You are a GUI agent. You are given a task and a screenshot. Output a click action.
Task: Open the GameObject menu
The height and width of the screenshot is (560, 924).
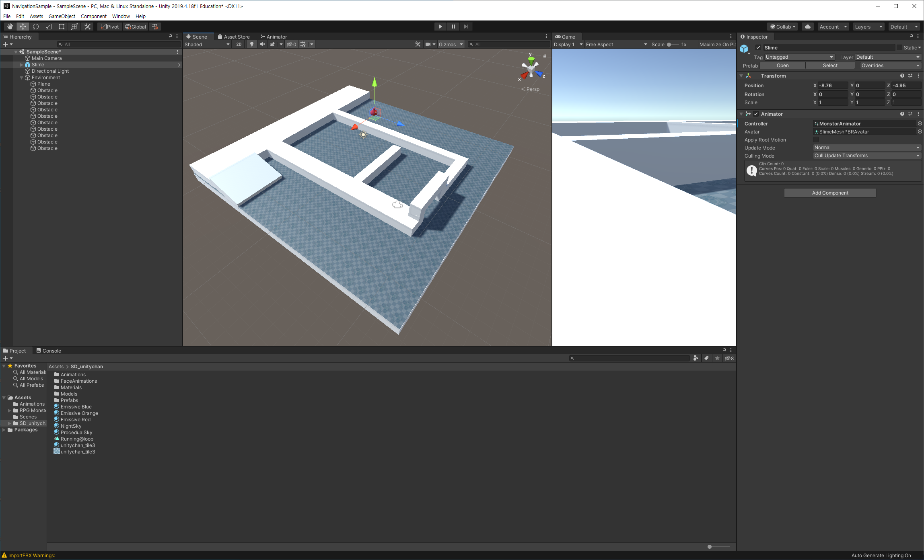click(62, 16)
